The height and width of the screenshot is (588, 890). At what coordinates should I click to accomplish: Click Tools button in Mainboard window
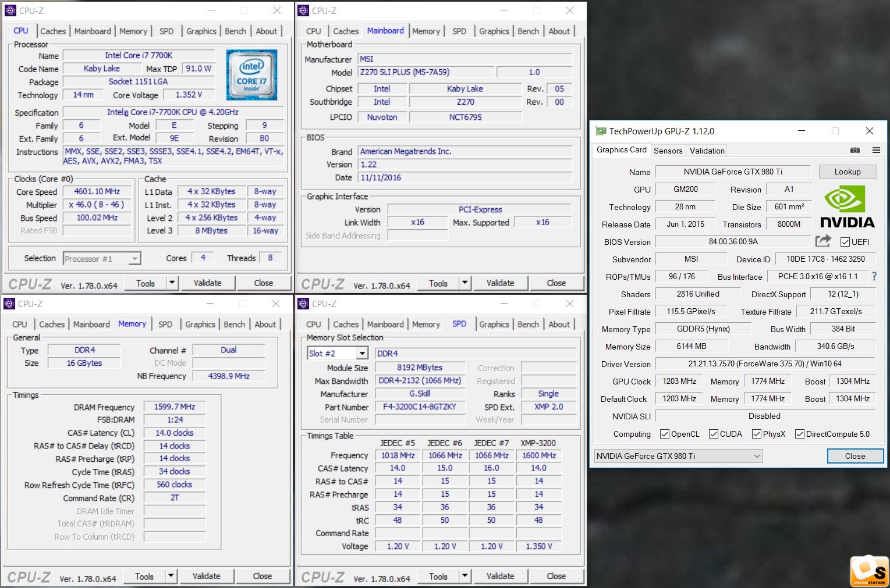pos(438,283)
